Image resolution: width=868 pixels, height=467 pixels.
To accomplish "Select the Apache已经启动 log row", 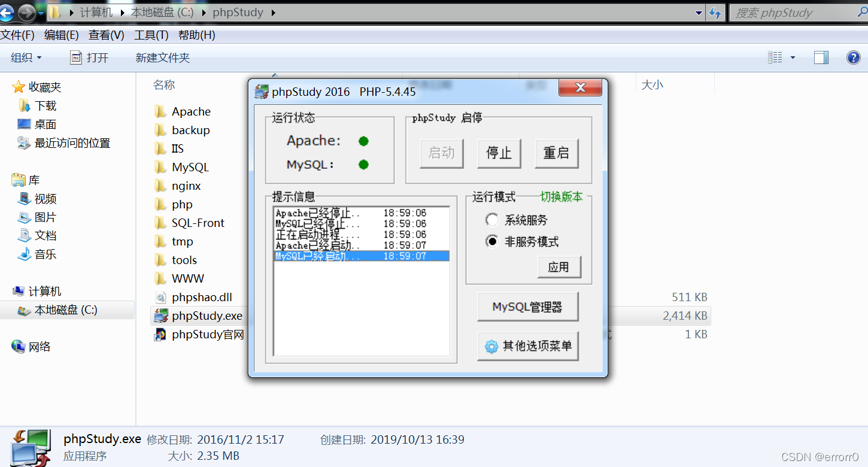I will point(362,245).
